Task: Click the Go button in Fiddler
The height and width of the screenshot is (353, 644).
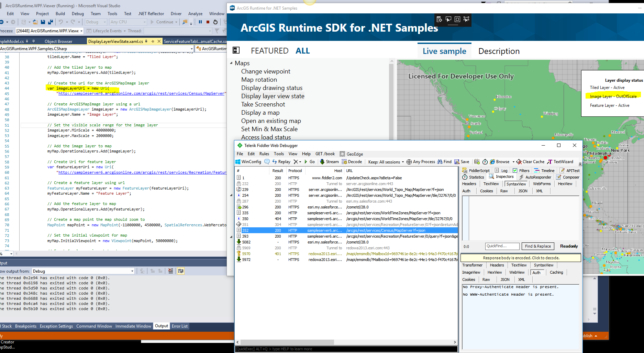Action: [x=309, y=162]
